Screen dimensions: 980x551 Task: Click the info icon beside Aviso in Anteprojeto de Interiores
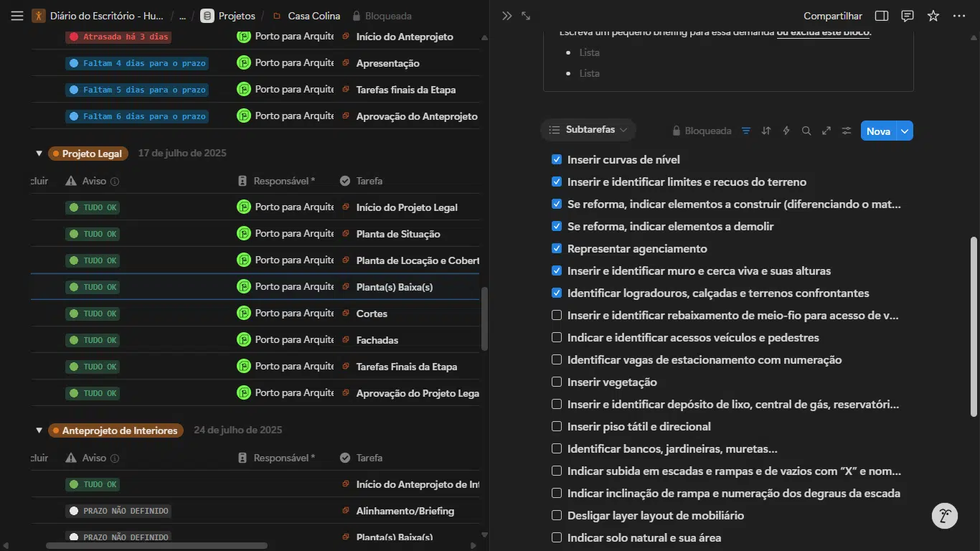(115, 458)
